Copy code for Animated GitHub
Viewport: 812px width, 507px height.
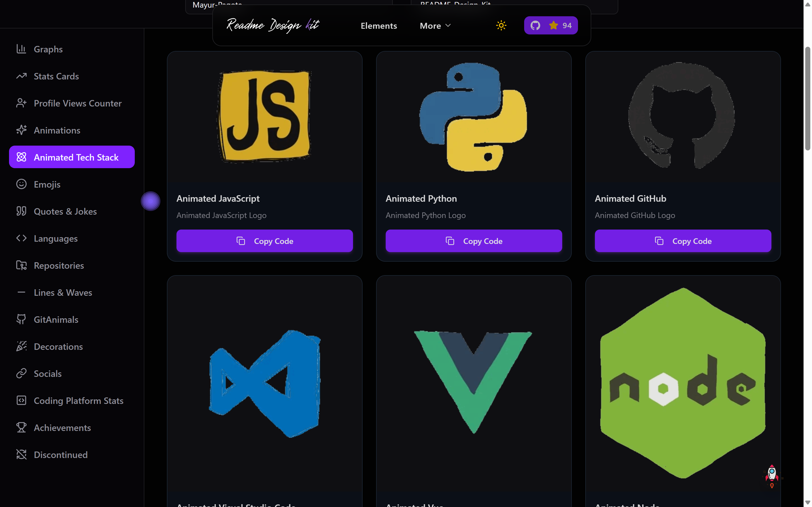pos(683,241)
